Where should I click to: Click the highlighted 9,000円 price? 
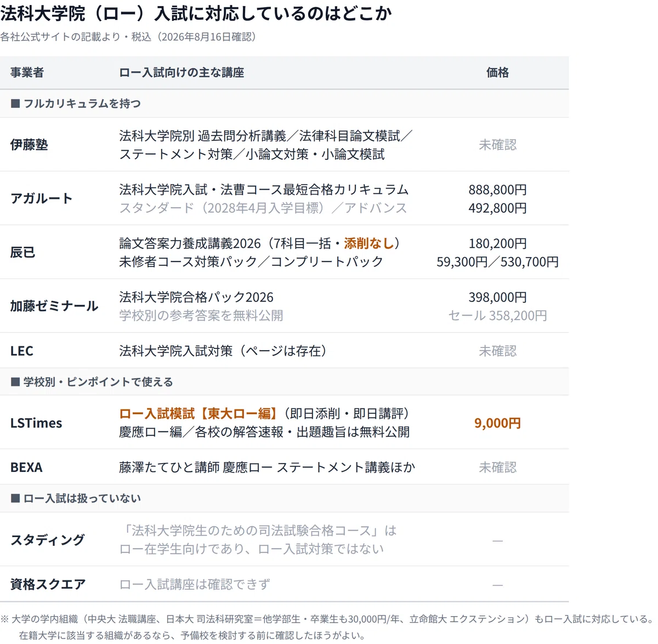[x=497, y=423]
